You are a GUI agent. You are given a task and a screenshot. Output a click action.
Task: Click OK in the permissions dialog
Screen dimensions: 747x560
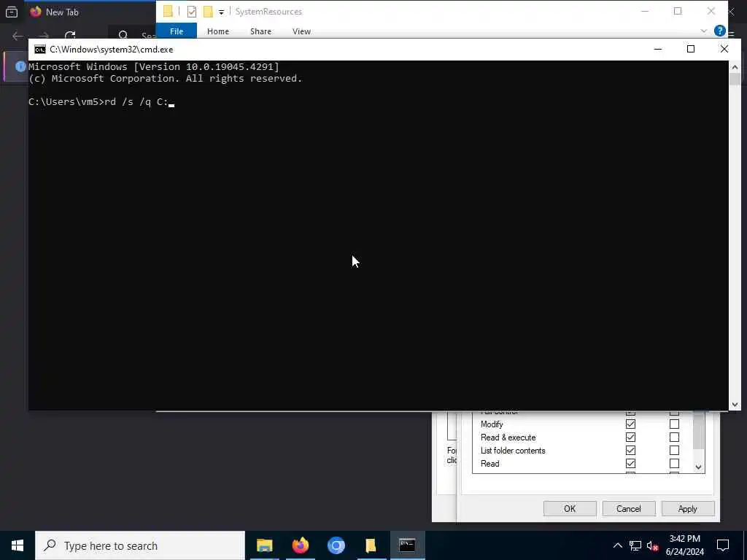point(570,508)
